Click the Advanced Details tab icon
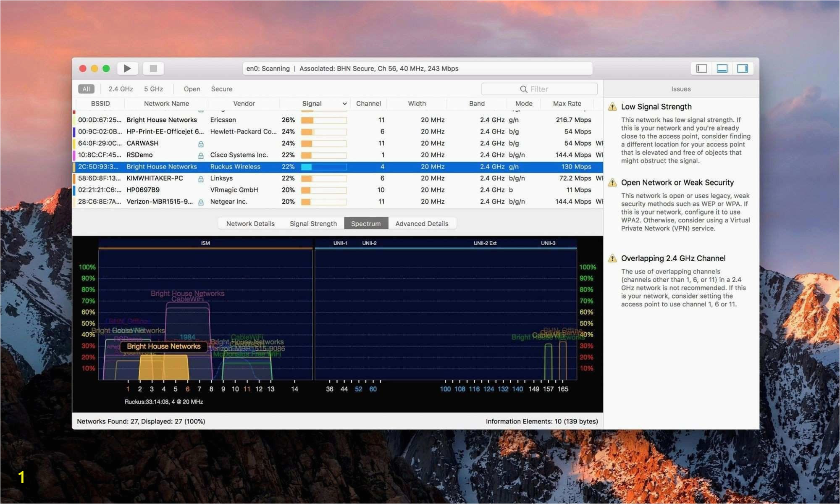This screenshot has width=840, height=504. point(421,223)
